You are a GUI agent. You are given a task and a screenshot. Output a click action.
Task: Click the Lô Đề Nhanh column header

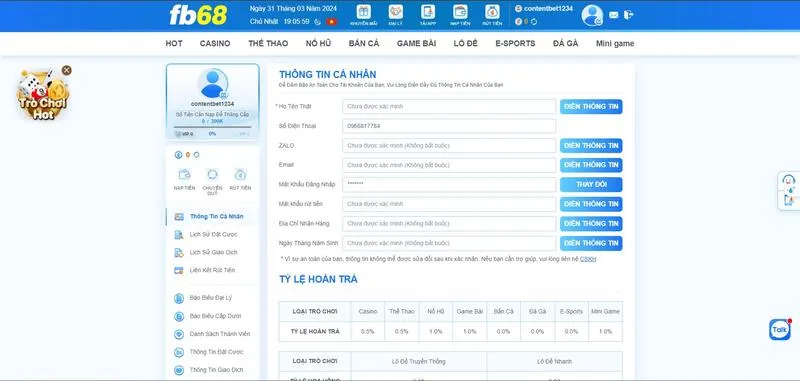click(x=555, y=361)
